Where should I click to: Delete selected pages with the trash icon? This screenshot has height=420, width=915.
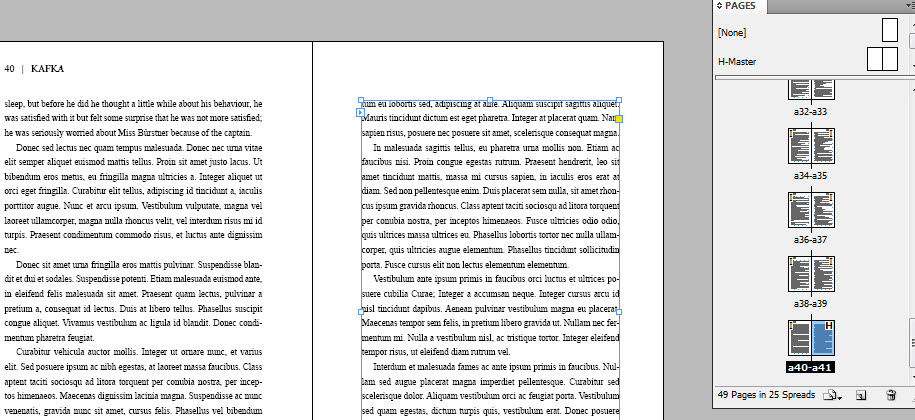click(x=891, y=396)
